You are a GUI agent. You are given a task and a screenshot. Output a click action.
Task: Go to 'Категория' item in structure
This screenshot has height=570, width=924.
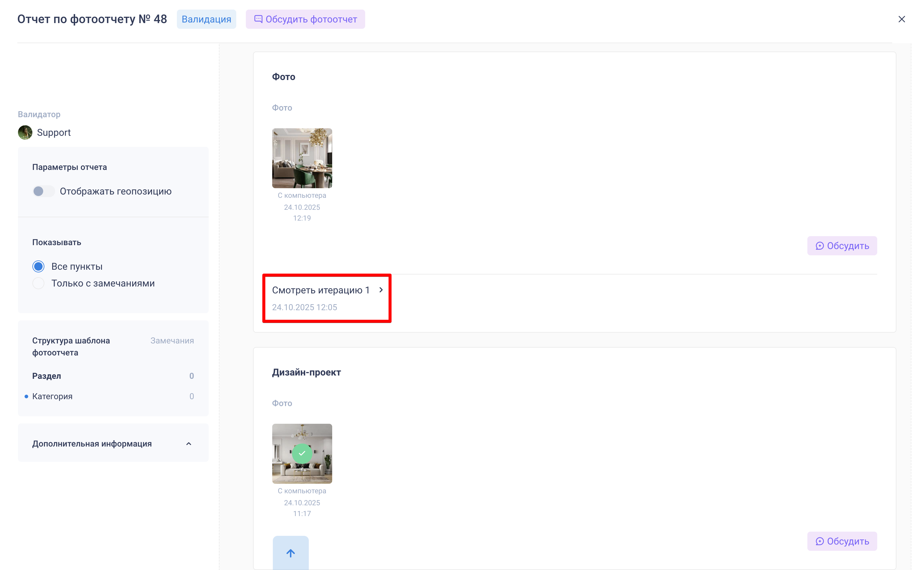click(52, 396)
